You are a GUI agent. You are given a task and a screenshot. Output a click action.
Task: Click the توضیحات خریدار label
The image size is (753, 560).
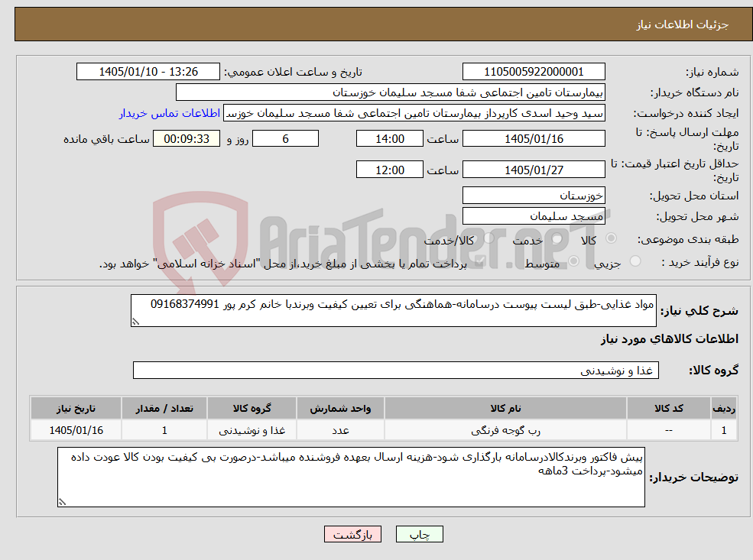(x=694, y=477)
